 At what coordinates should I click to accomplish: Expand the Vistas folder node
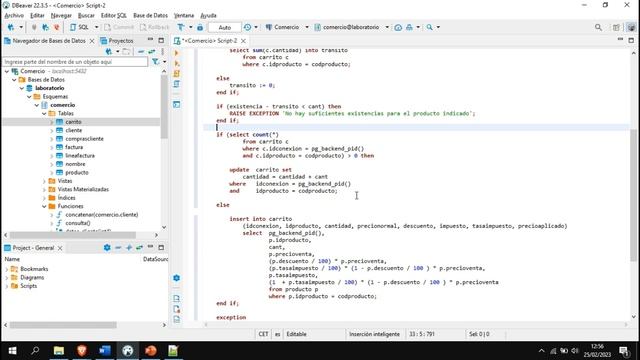tap(44, 181)
